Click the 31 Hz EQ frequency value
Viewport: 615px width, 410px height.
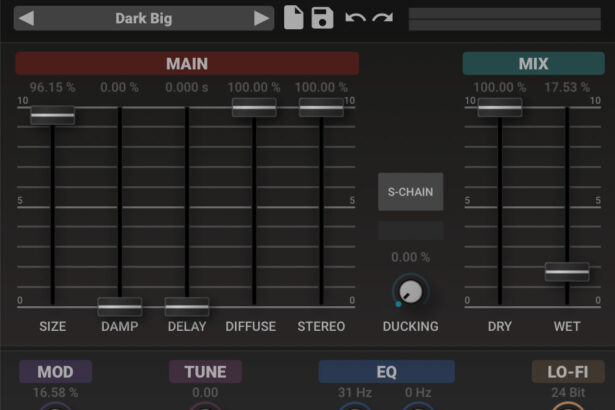[355, 393]
